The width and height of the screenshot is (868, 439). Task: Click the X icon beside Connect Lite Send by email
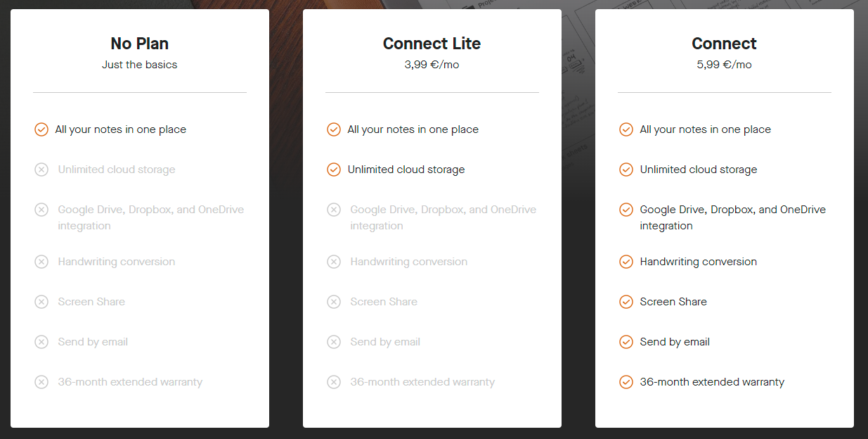(334, 342)
